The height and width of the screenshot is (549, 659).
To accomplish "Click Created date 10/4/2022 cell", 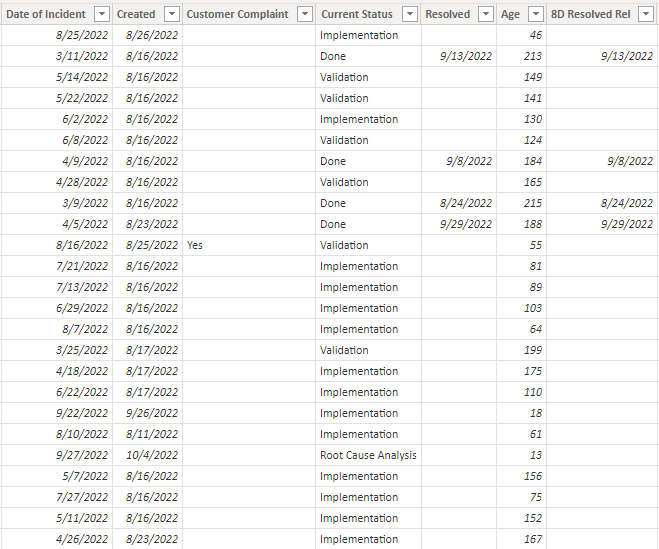I will click(x=148, y=455).
